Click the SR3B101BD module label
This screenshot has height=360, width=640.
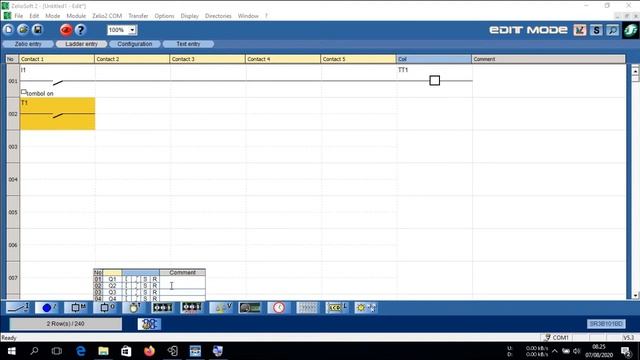(606, 324)
